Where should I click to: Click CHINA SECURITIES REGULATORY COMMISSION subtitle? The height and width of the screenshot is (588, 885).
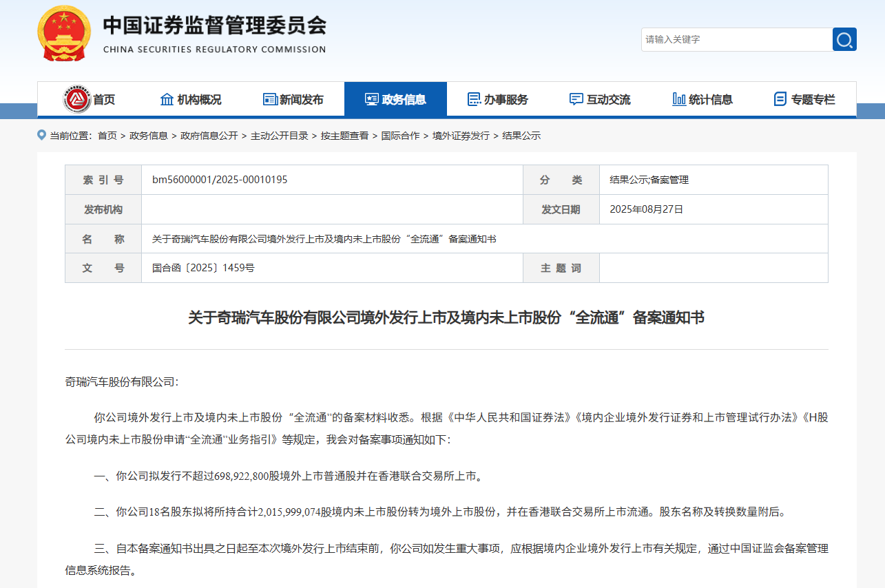coord(214,50)
